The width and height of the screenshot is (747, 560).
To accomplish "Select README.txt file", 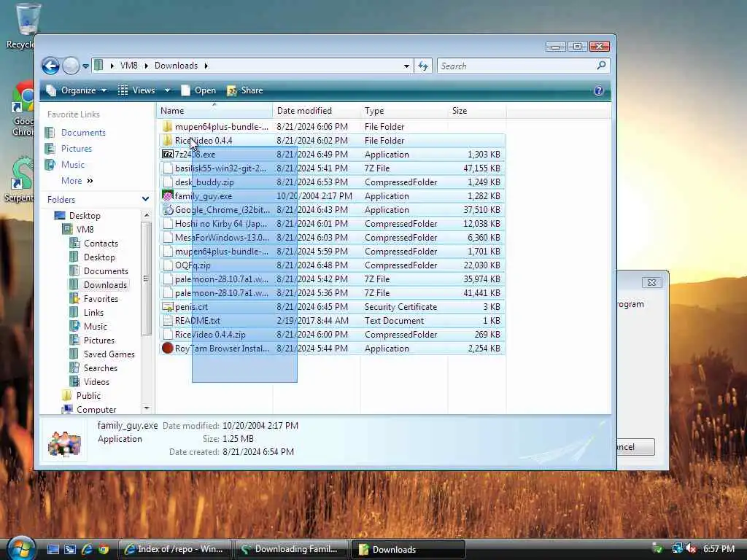I will (333, 321).
